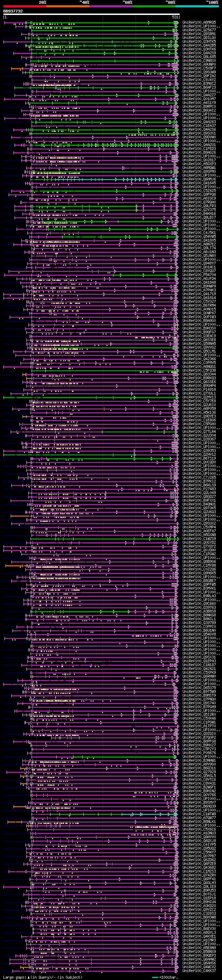The height and width of the screenshot is (980, 222).
Task: Open hit UniRef100_Q9SBM1
Action: click(x=199, y=34)
